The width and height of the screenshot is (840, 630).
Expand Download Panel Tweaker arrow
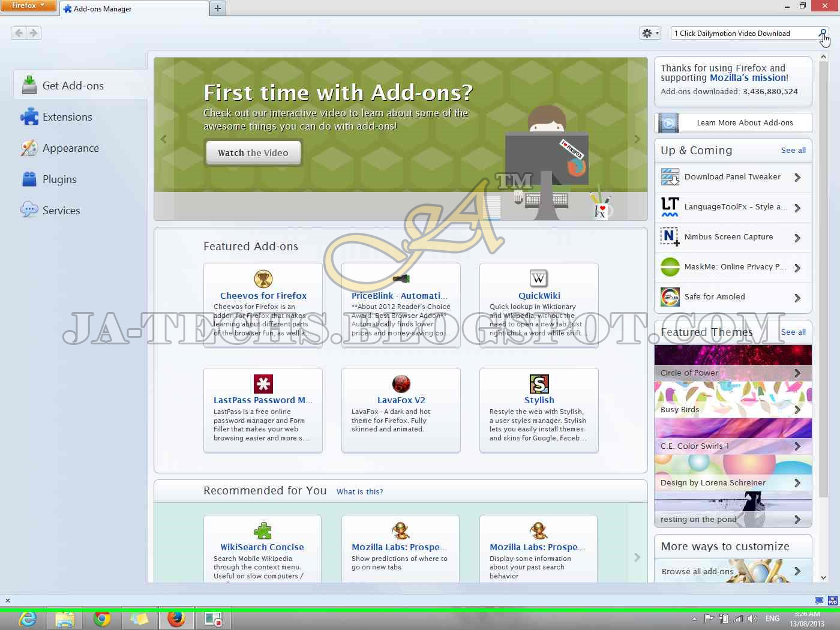click(x=797, y=178)
